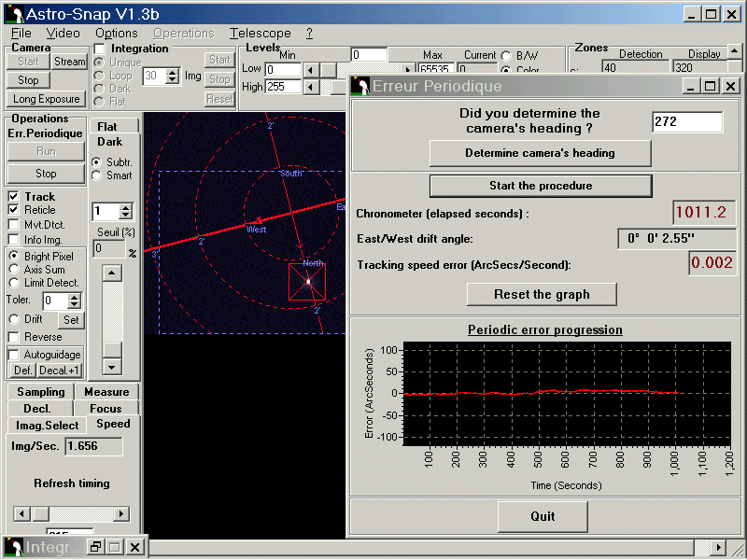The image size is (747, 560).
Task: Select the Axis Sum radio button
Action: pos(14,270)
